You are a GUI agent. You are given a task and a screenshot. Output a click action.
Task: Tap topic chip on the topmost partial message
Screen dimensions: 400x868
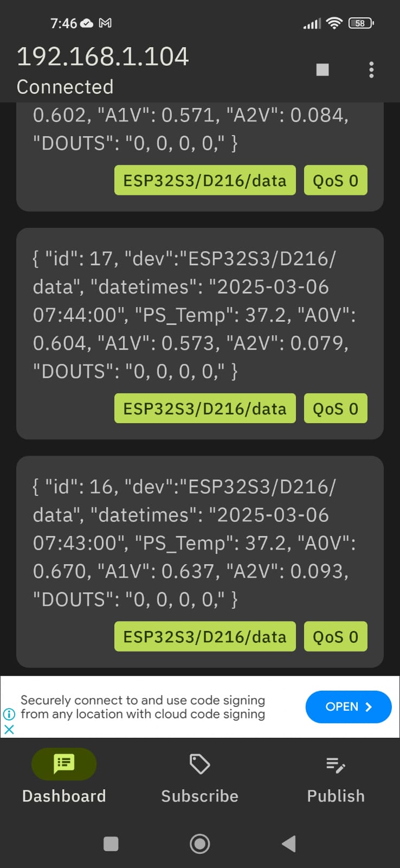[205, 180]
